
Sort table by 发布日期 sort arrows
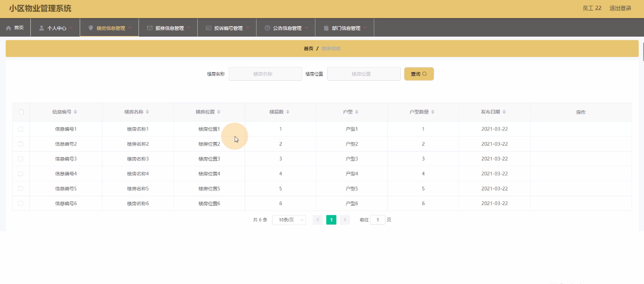(x=504, y=112)
